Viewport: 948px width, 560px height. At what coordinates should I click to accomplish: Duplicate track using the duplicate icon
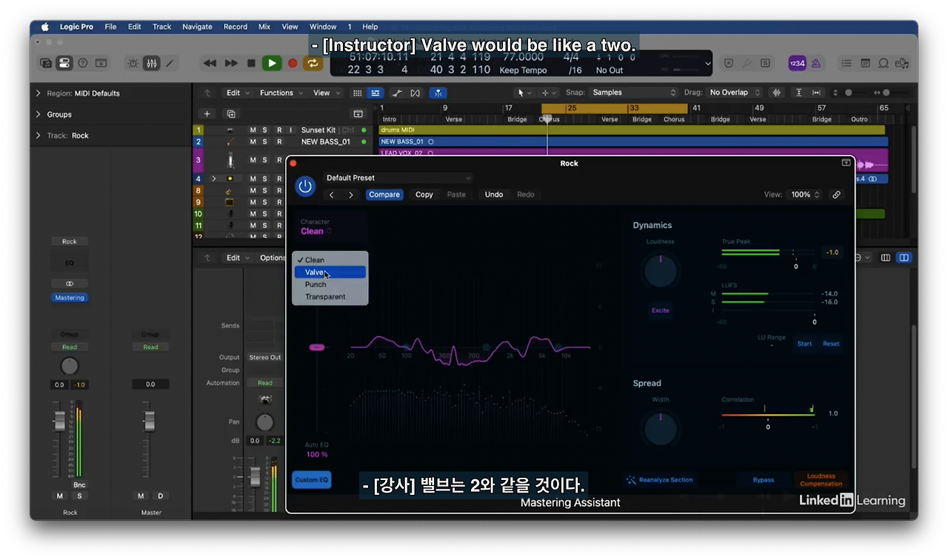(231, 113)
